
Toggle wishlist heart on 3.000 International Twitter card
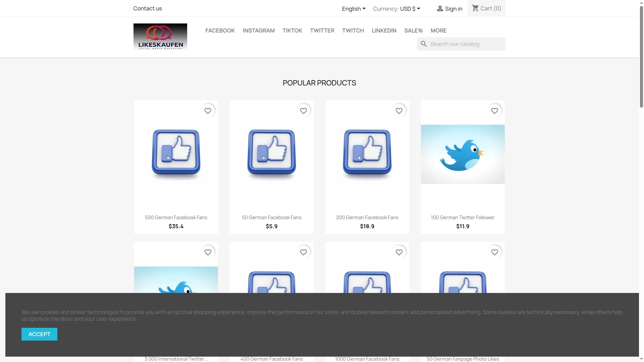[x=208, y=252]
